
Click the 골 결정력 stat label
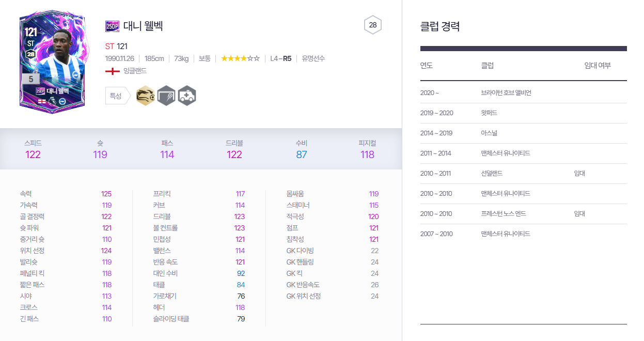(x=32, y=216)
